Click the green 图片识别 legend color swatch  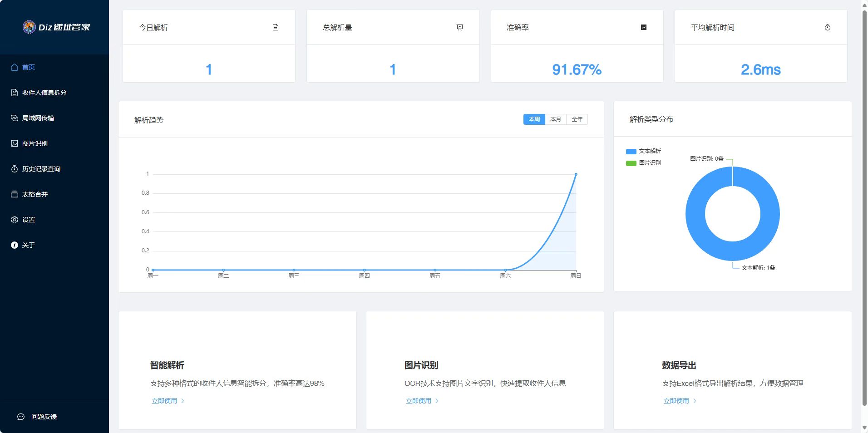click(631, 163)
